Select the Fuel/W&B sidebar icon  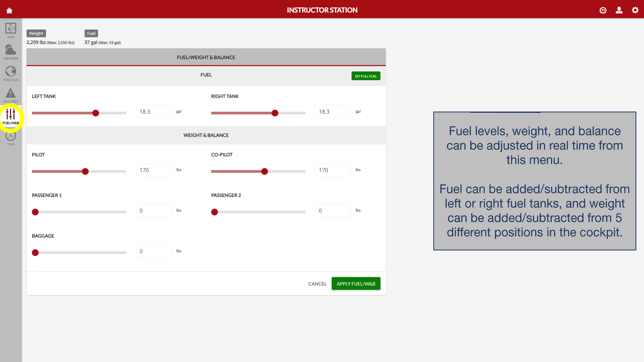point(11,117)
